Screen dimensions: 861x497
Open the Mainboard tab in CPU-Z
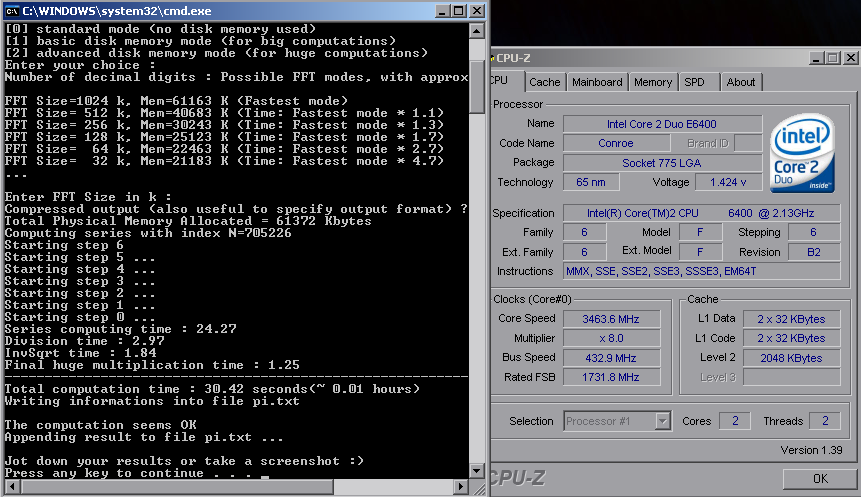point(597,82)
